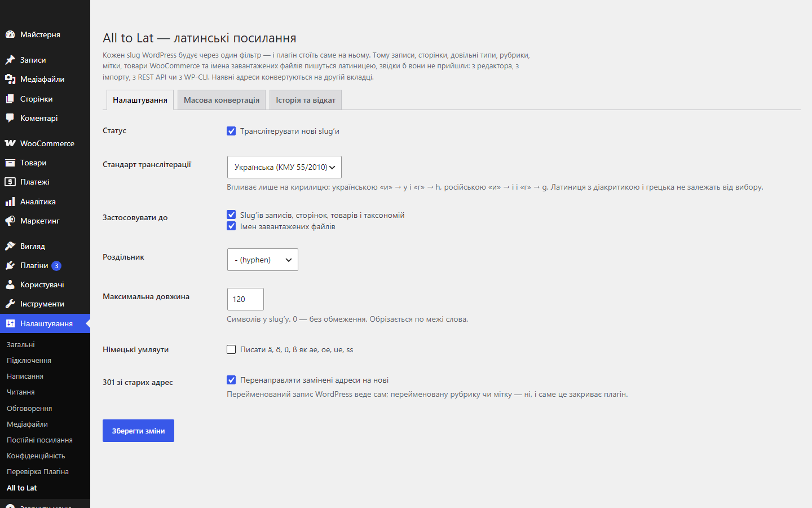Click the Аналітика bar chart icon
Screen dimensions: 812x508
[10, 202]
